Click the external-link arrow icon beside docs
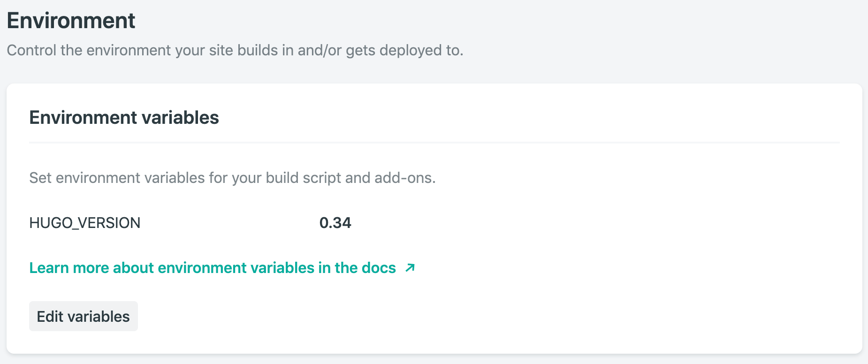This screenshot has width=868, height=364. (x=410, y=268)
